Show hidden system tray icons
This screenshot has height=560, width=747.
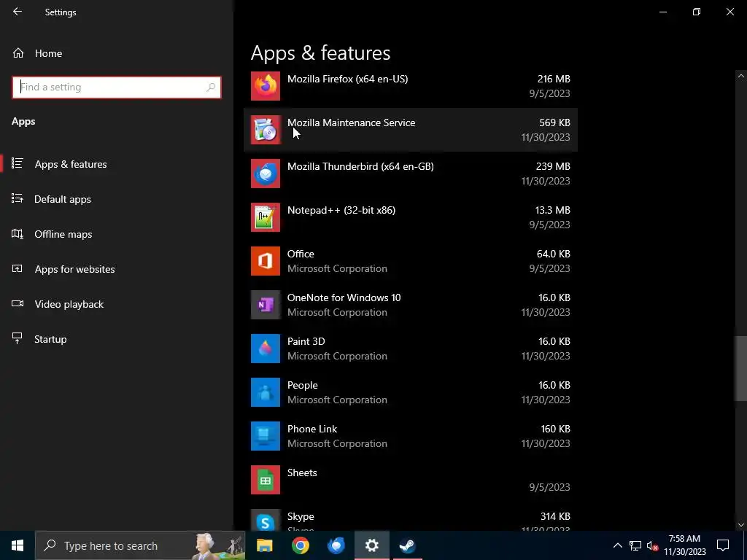(x=617, y=545)
